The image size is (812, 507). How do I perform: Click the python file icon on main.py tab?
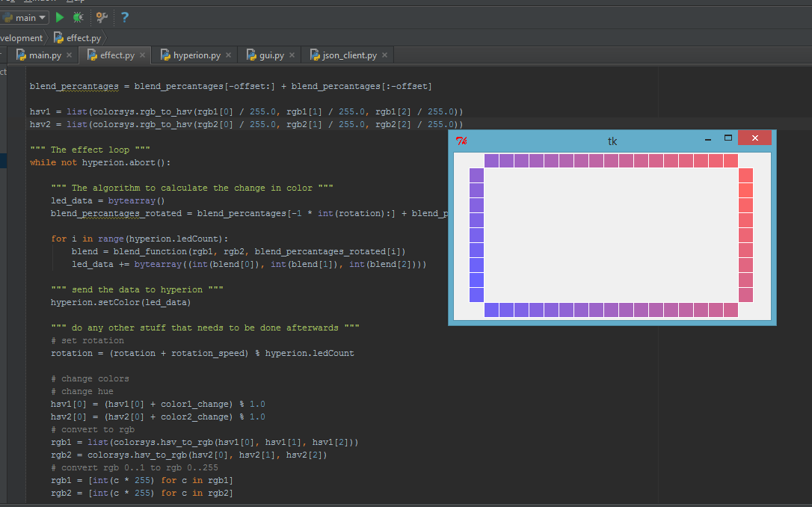pos(21,55)
